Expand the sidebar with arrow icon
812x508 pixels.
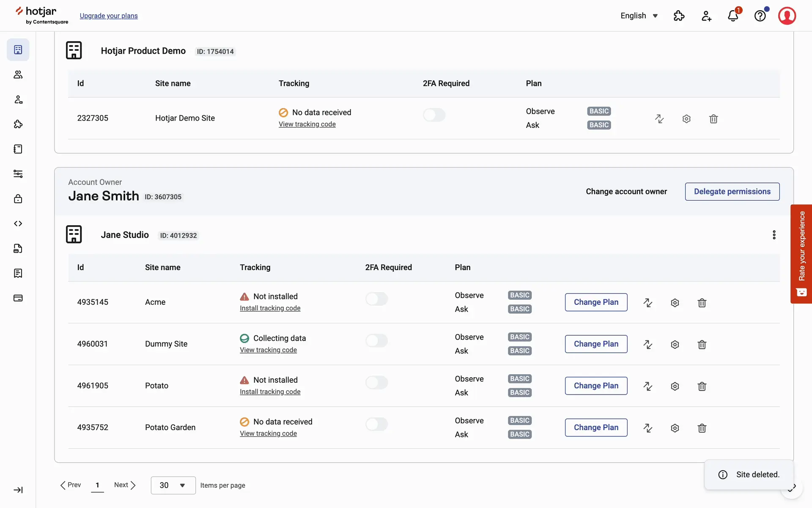click(18, 490)
